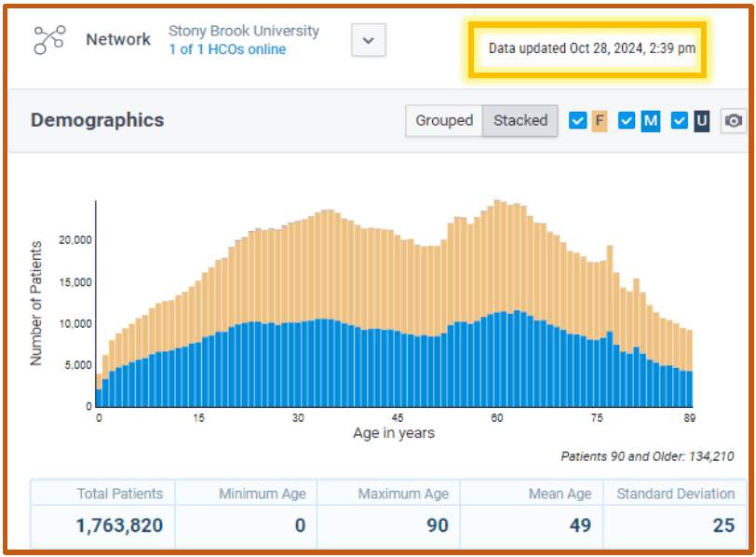Open the 1 of 1 HCOs online link

(227, 49)
